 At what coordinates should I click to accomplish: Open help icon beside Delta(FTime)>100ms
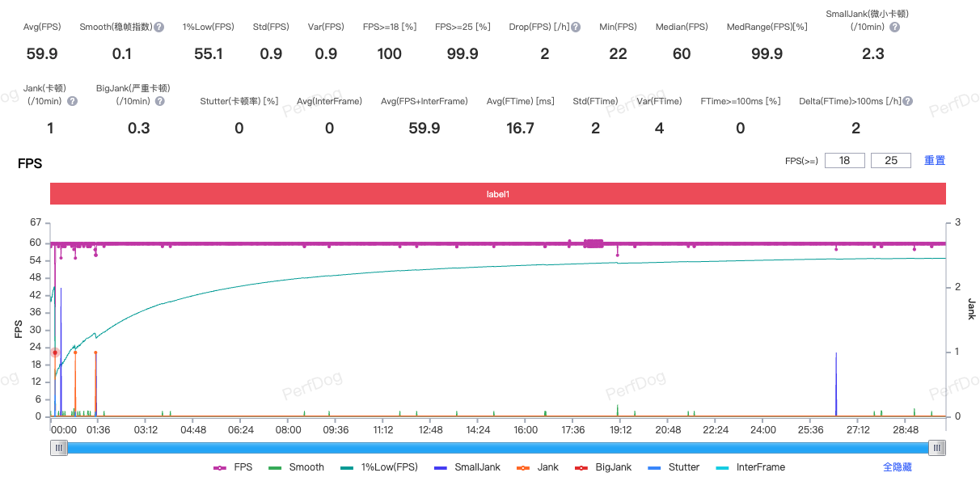click(908, 102)
